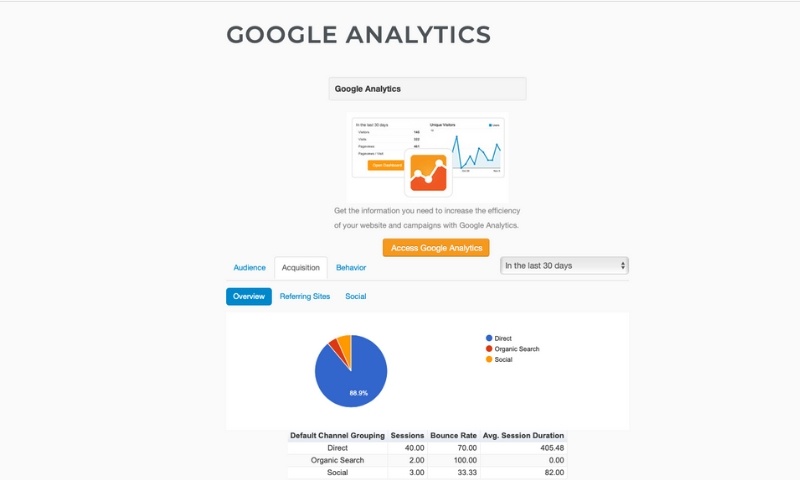
Task: Click the Bounce Rate column header
Action: click(454, 436)
